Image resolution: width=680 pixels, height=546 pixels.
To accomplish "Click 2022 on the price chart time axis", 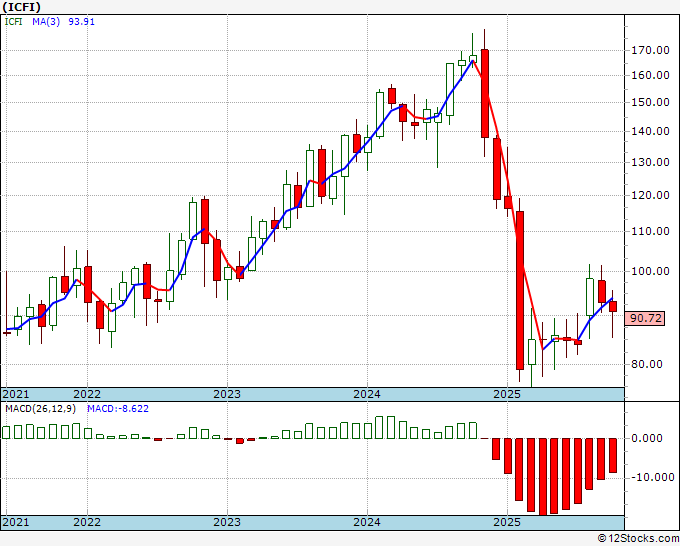I will (87, 394).
